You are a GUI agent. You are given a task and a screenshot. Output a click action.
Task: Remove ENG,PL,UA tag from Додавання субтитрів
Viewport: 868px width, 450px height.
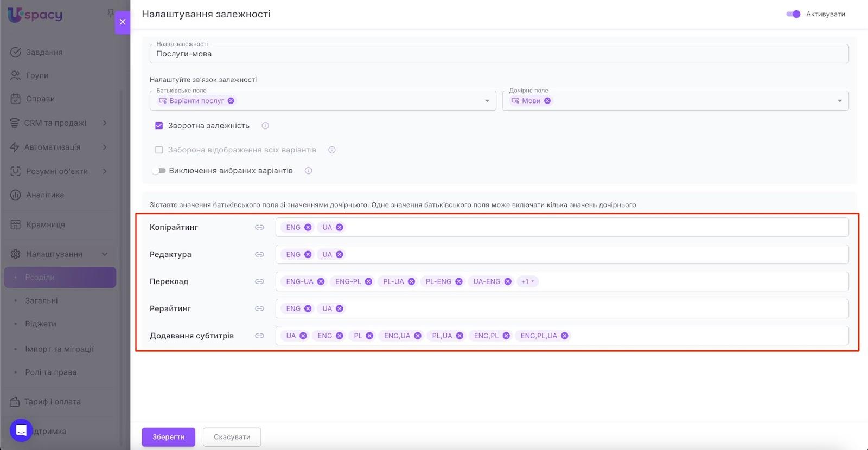pos(565,336)
